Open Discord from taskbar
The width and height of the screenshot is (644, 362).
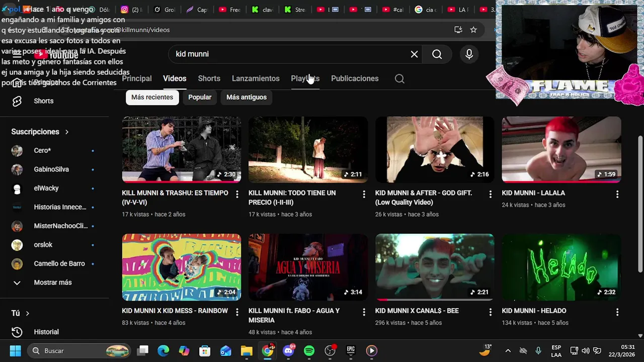tap(288, 350)
